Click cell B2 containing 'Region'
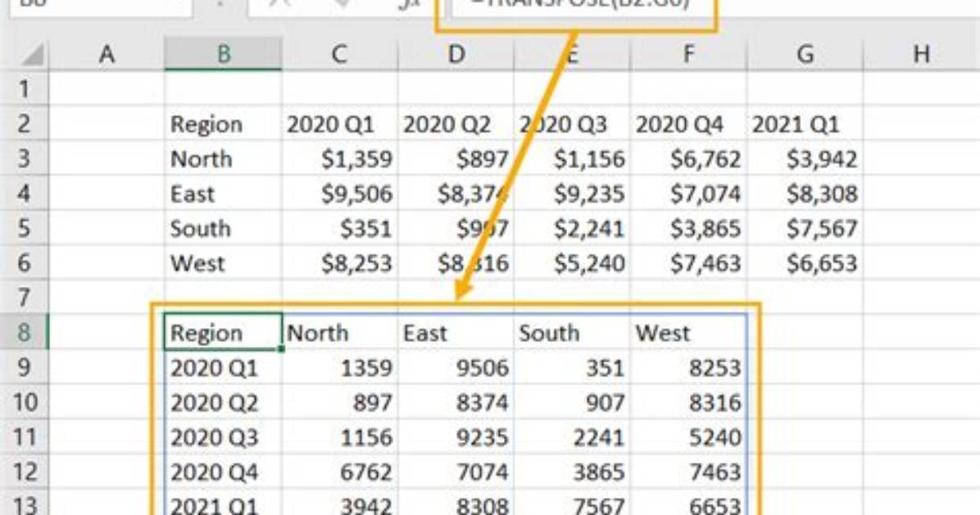Viewport: 980px width, 515px height. tap(223, 124)
